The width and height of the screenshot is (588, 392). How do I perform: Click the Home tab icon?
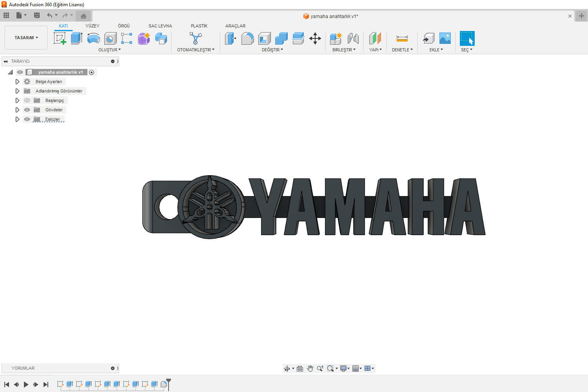(x=83, y=16)
